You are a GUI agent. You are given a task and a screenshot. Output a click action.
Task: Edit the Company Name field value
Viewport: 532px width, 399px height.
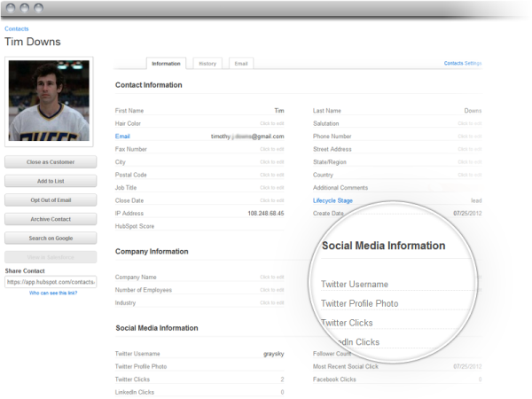click(271, 278)
